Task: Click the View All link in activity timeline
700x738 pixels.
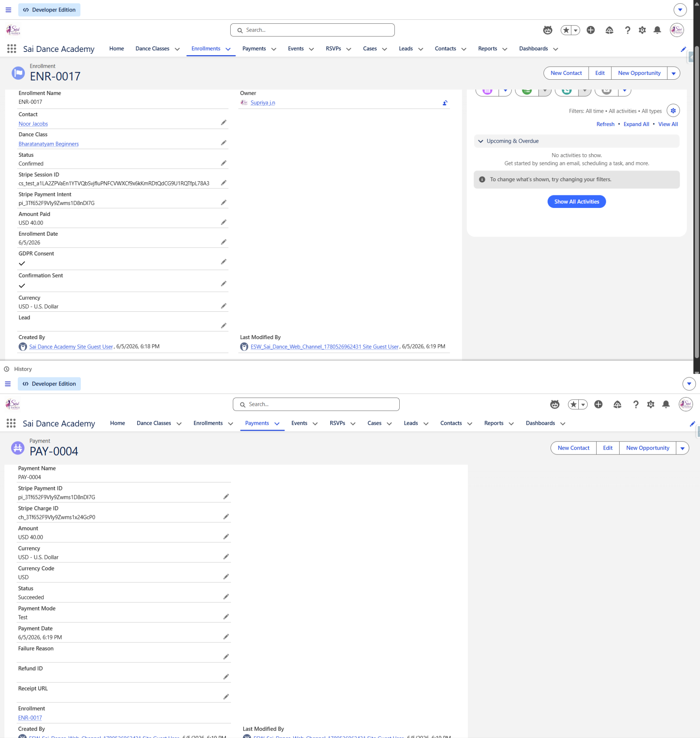Action: pyautogui.click(x=668, y=124)
